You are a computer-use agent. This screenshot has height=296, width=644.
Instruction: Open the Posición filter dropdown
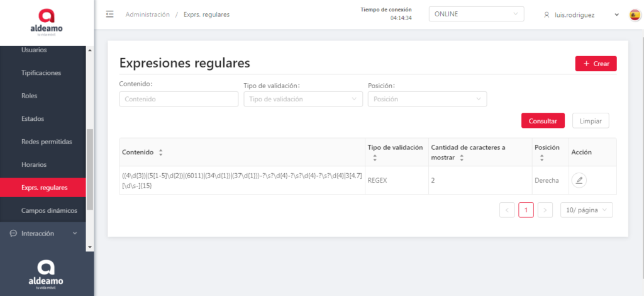pos(427,99)
